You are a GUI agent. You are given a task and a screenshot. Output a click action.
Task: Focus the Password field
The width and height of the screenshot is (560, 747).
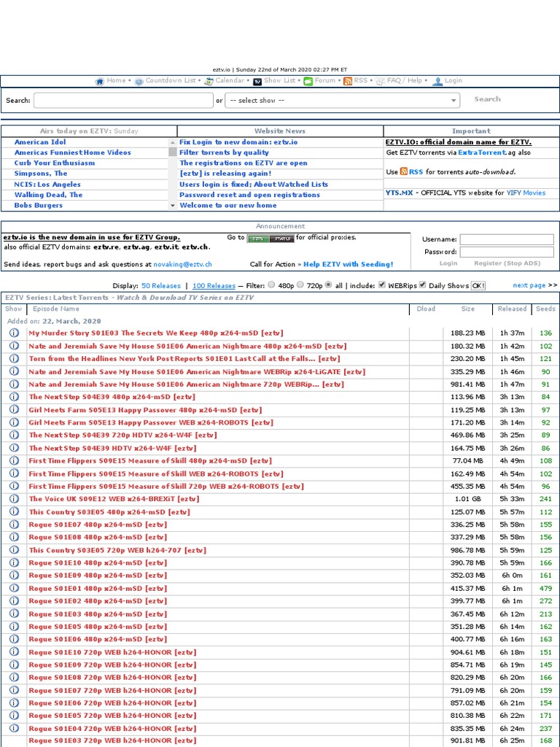(507, 252)
